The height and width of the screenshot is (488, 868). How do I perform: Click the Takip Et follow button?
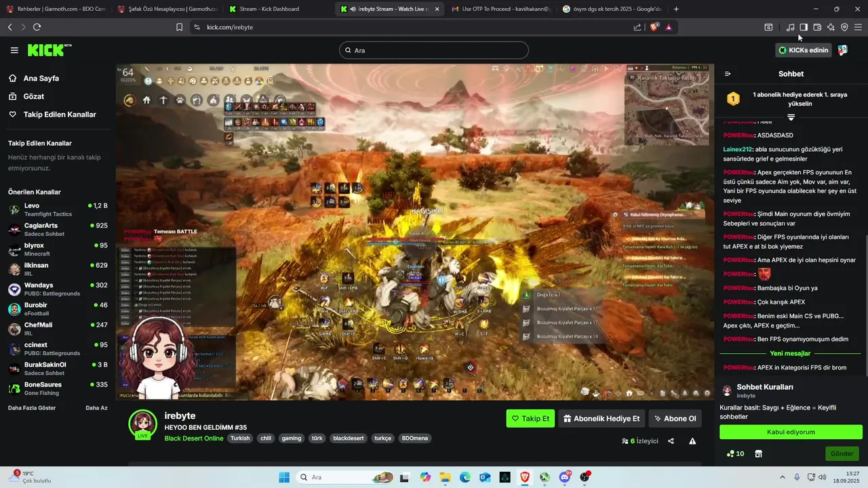(x=530, y=418)
